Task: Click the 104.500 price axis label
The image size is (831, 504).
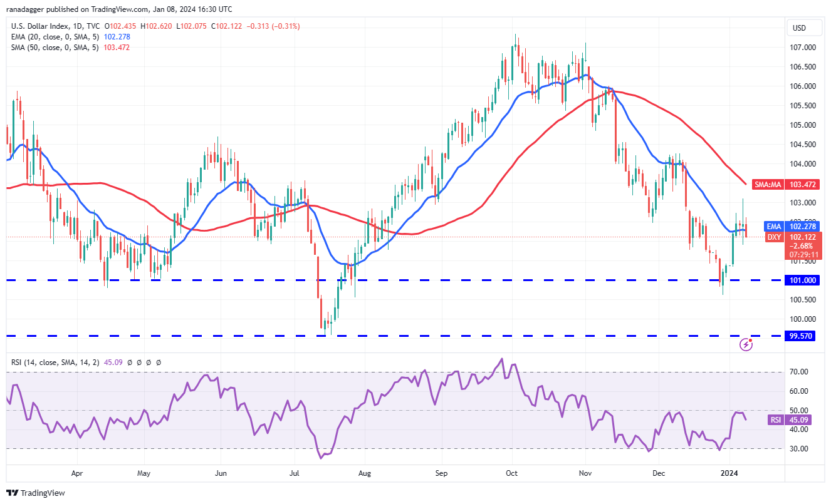Action: tap(803, 145)
